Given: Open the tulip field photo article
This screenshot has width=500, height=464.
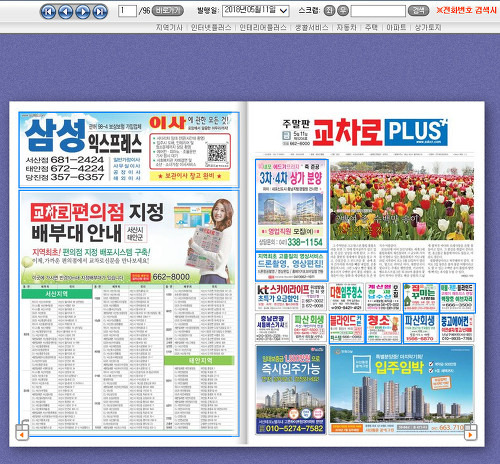Looking at the screenshot, I should pos(402,201).
